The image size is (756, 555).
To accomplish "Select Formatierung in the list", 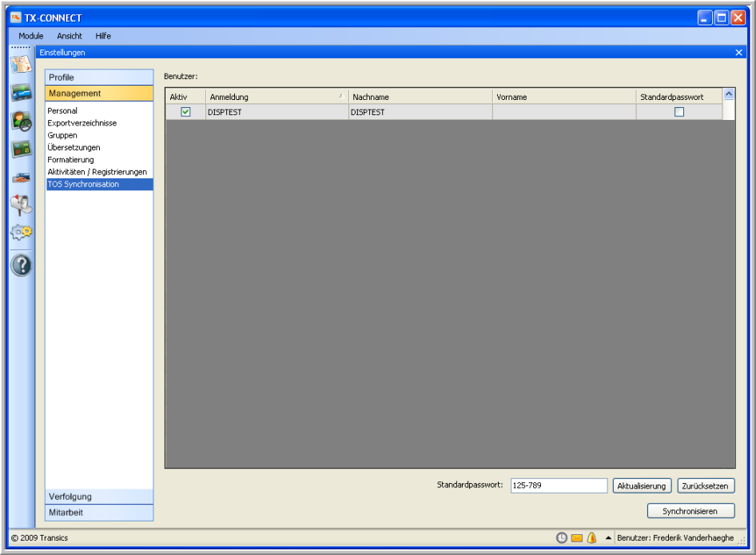I will pos(99,160).
